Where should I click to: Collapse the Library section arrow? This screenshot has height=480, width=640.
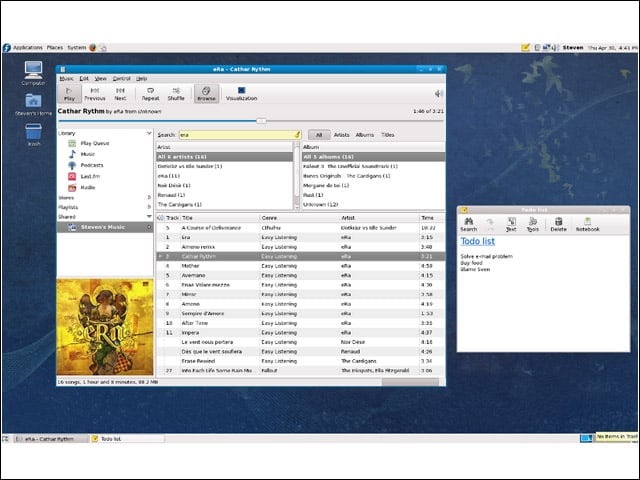pyautogui.click(x=149, y=133)
